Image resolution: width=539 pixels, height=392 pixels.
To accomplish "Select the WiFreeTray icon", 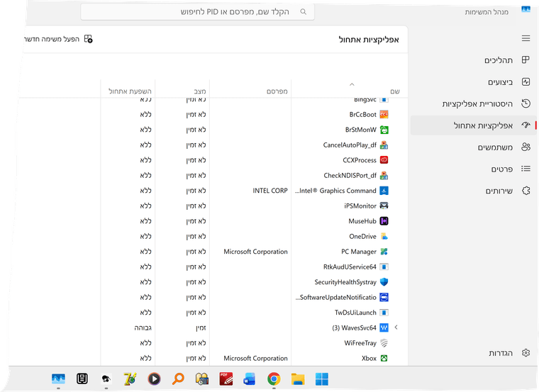I will point(384,343).
